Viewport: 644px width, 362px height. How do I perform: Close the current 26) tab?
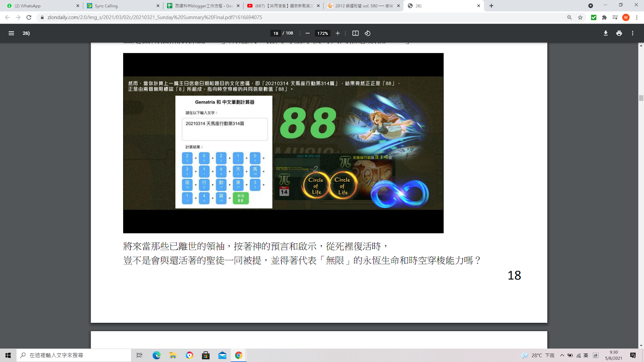coord(479,6)
